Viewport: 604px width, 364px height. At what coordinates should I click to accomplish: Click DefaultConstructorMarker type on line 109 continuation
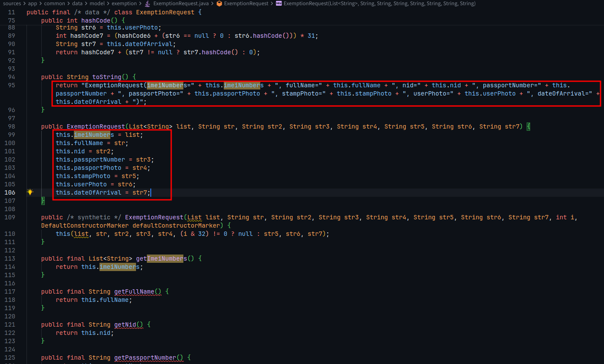point(85,225)
